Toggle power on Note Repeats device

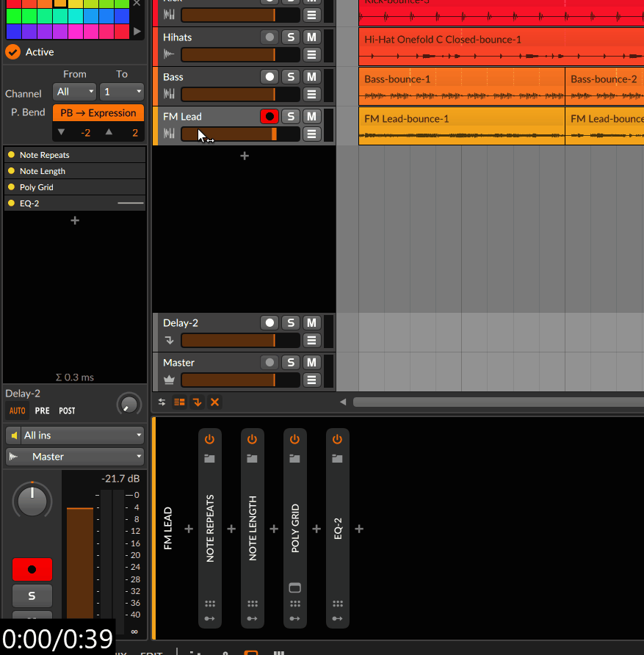pyautogui.click(x=210, y=439)
